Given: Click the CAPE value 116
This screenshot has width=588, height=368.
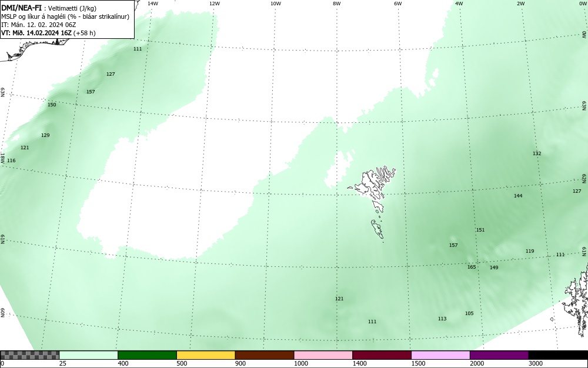Looking at the screenshot, I should pyautogui.click(x=11, y=160).
